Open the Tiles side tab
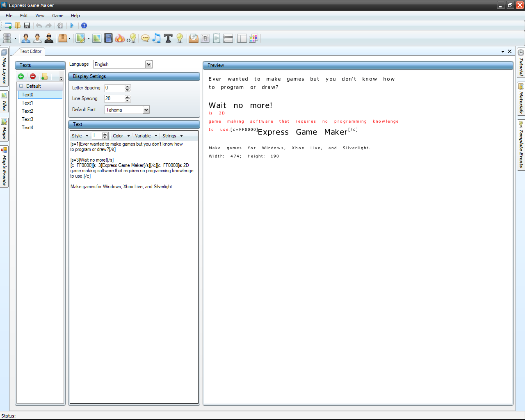Screen dimensions: 525x420 click(x=4, y=102)
